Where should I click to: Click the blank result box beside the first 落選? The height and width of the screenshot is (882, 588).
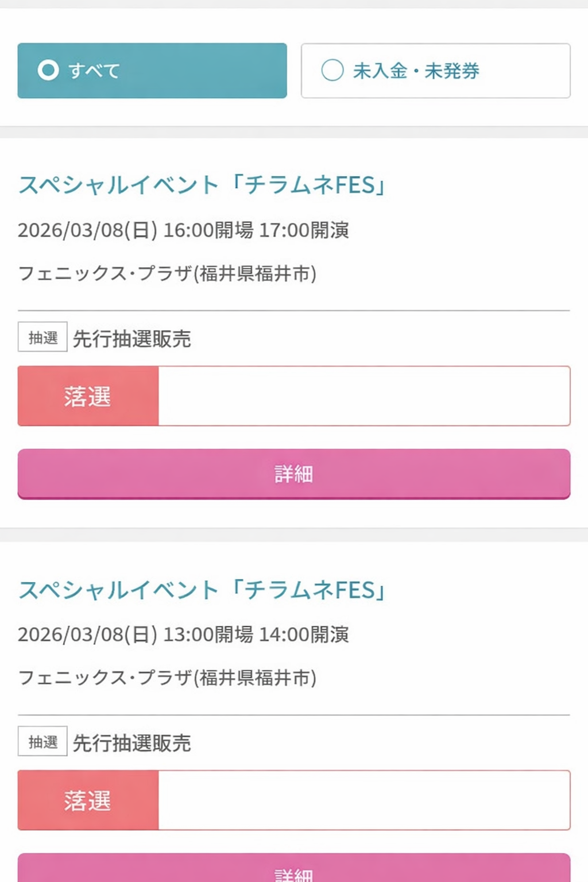tap(364, 396)
